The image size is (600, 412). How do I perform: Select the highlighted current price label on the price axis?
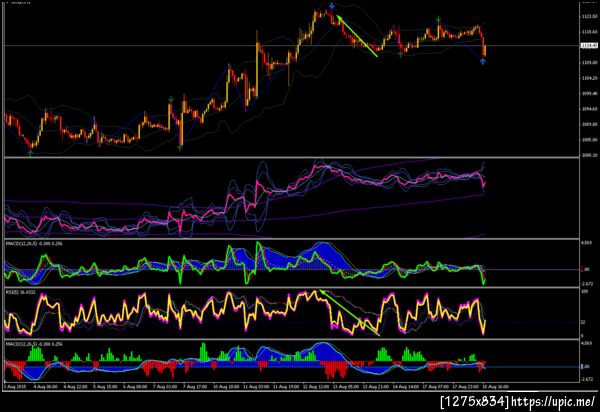click(x=589, y=46)
